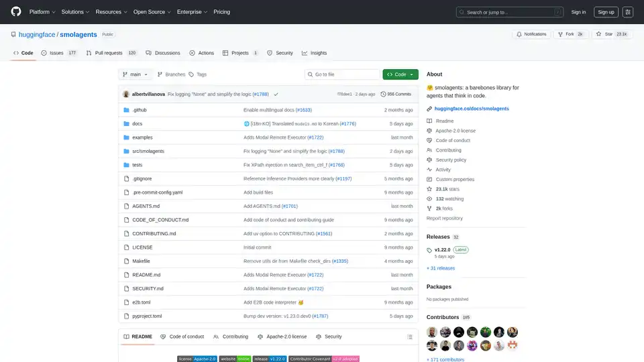Click the Notifications bell button
The width and height of the screenshot is (644, 362).
(531, 34)
